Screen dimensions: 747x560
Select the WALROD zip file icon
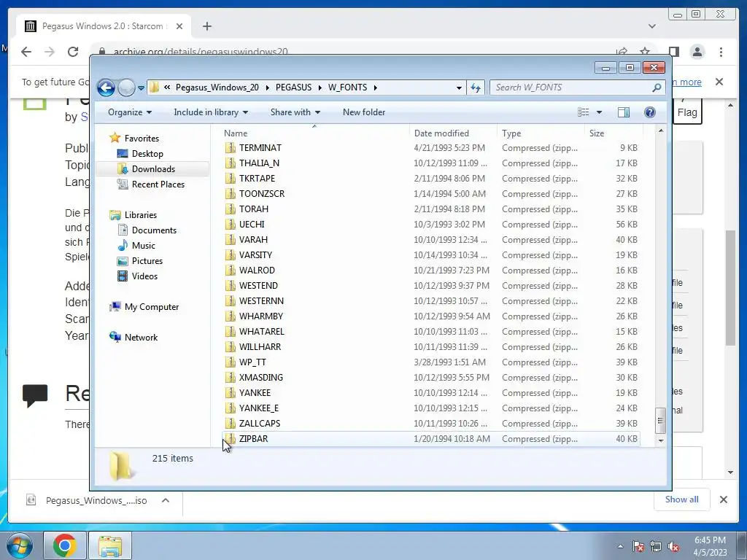[230, 271]
